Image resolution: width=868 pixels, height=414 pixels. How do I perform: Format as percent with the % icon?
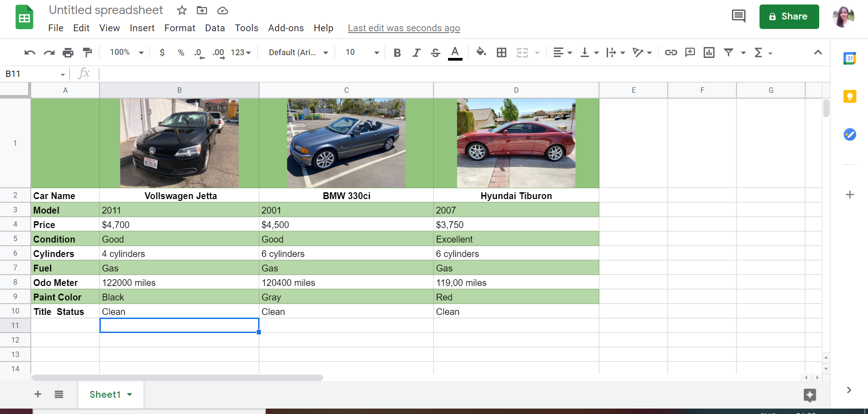(181, 52)
